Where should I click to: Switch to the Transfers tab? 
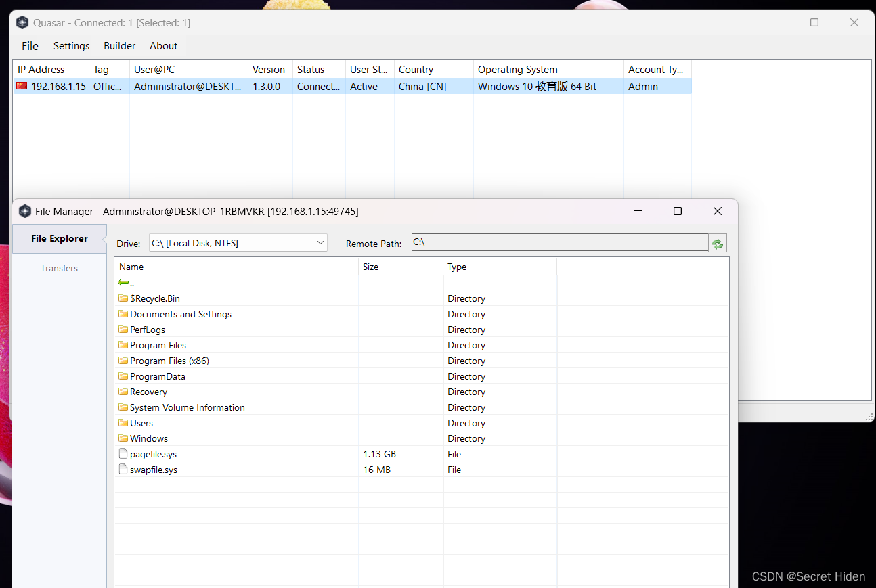pos(60,268)
